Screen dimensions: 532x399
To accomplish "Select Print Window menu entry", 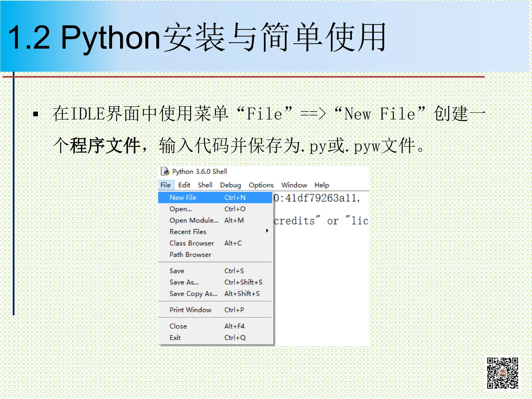I will coord(215,310).
